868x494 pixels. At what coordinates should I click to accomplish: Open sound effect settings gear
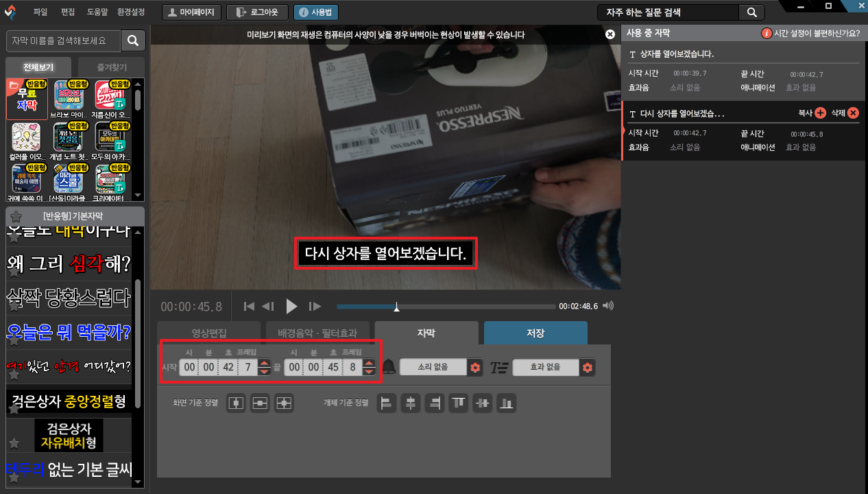click(x=474, y=368)
